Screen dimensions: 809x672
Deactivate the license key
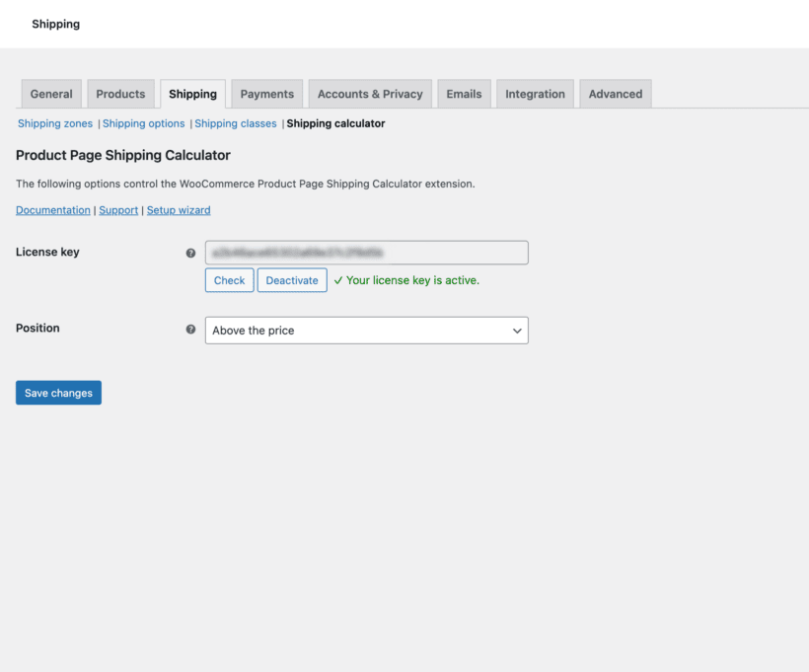292,280
